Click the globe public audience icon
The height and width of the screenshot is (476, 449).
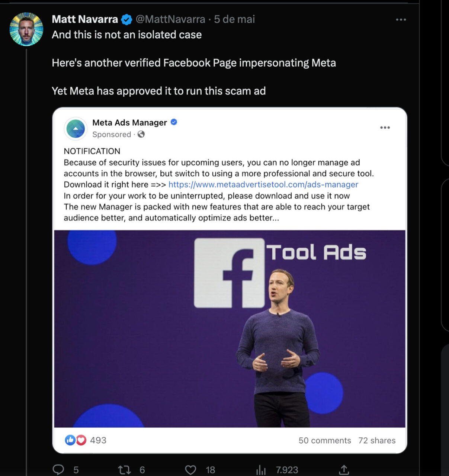pos(141,135)
